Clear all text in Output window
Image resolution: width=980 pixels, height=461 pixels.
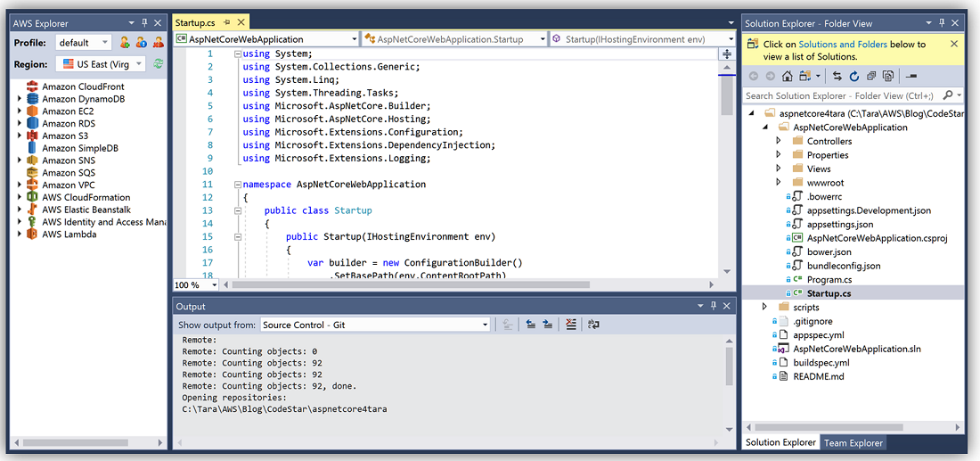click(x=571, y=325)
